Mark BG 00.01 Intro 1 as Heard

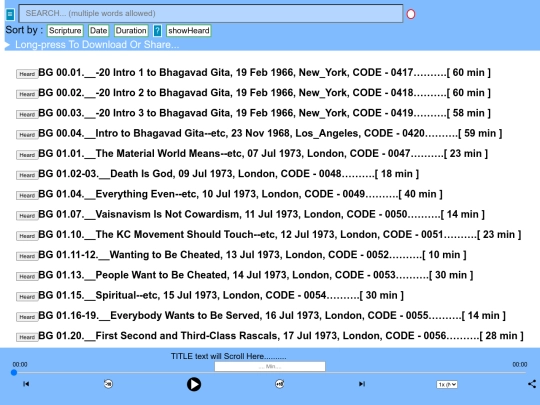pyautogui.click(x=27, y=74)
